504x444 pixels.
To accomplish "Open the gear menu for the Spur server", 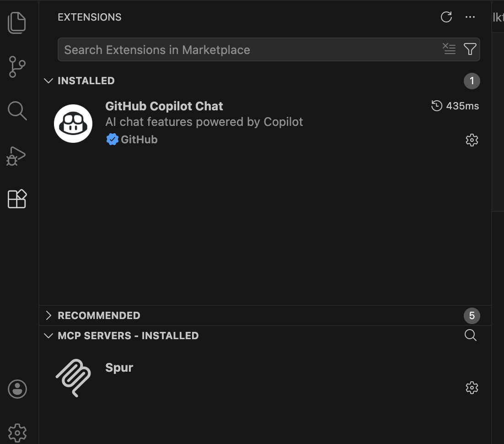I will click(x=472, y=388).
